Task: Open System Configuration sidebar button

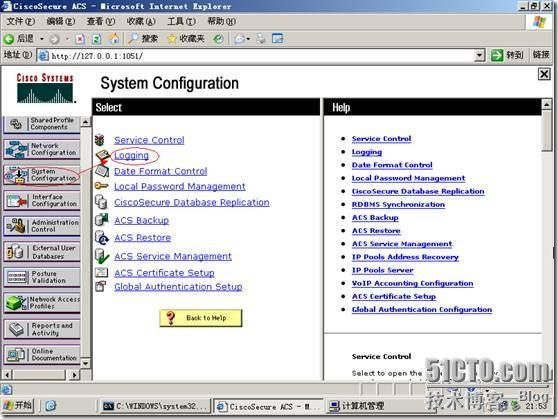Action: [x=42, y=175]
